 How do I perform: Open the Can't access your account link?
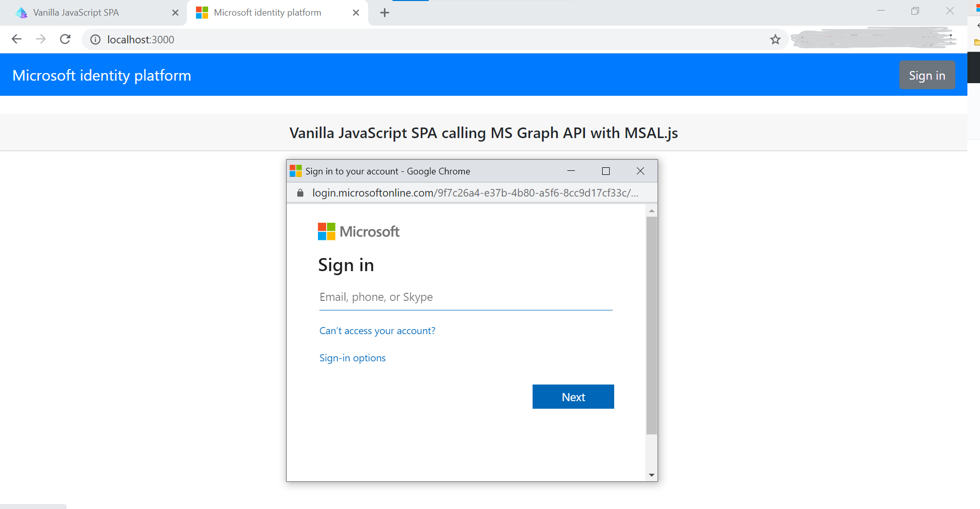pyautogui.click(x=377, y=331)
